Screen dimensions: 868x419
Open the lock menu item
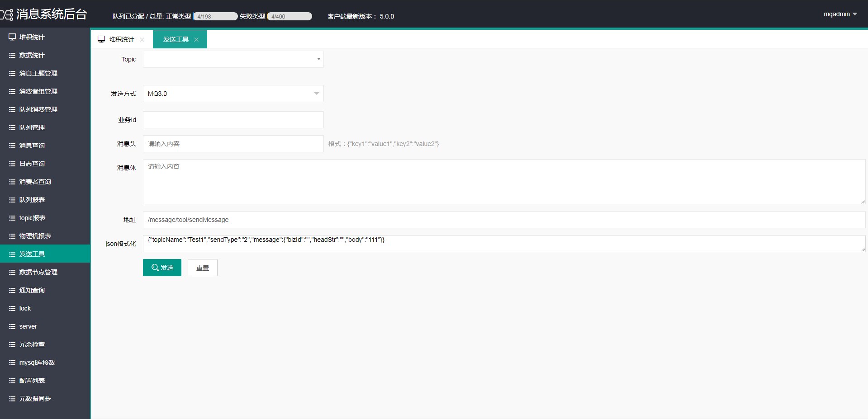(x=45, y=308)
